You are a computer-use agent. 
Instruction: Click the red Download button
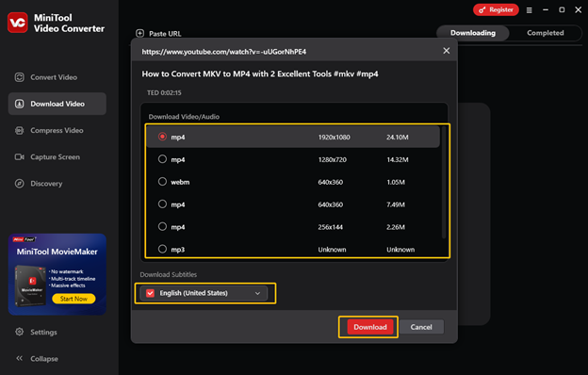(x=370, y=327)
